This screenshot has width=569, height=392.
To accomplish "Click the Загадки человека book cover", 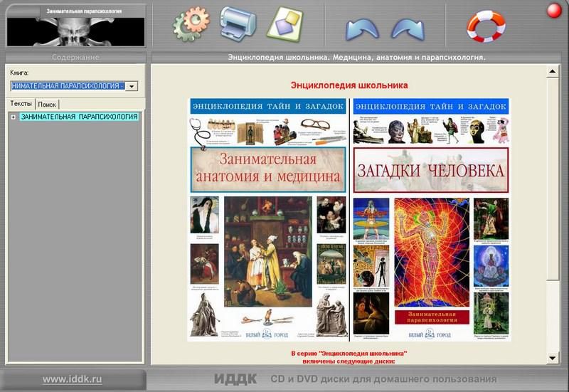I will tap(432, 219).
